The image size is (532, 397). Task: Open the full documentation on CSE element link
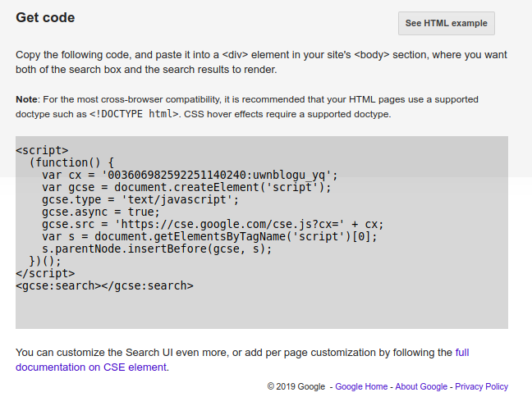tap(91, 367)
